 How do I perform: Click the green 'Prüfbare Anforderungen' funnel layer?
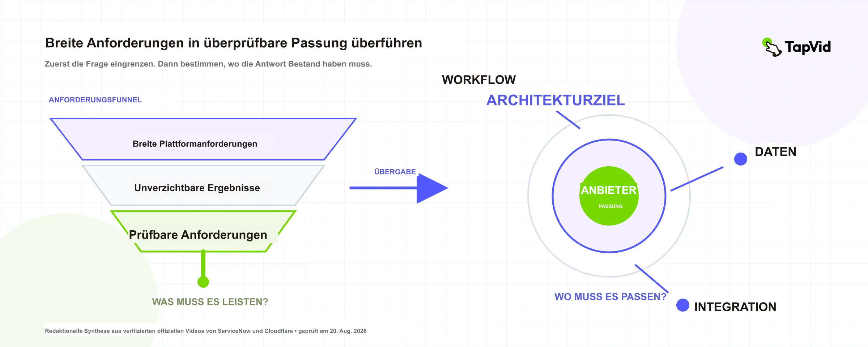point(203,231)
